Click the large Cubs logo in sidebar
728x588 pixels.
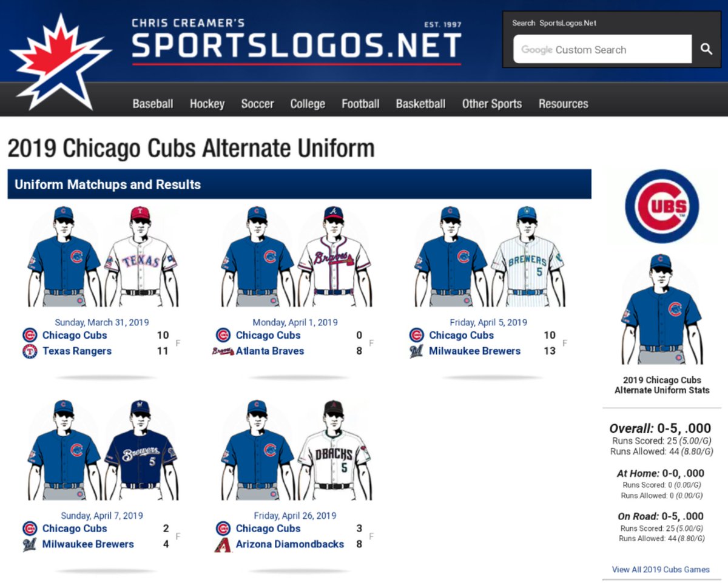(x=662, y=206)
